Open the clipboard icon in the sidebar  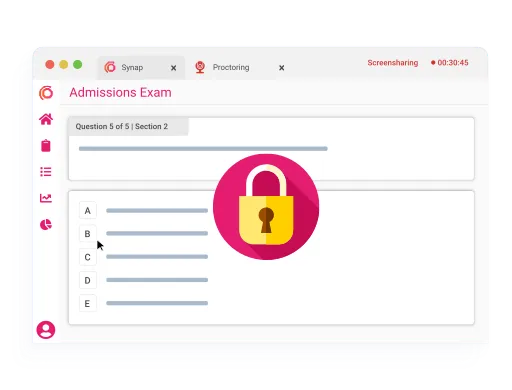click(x=46, y=145)
